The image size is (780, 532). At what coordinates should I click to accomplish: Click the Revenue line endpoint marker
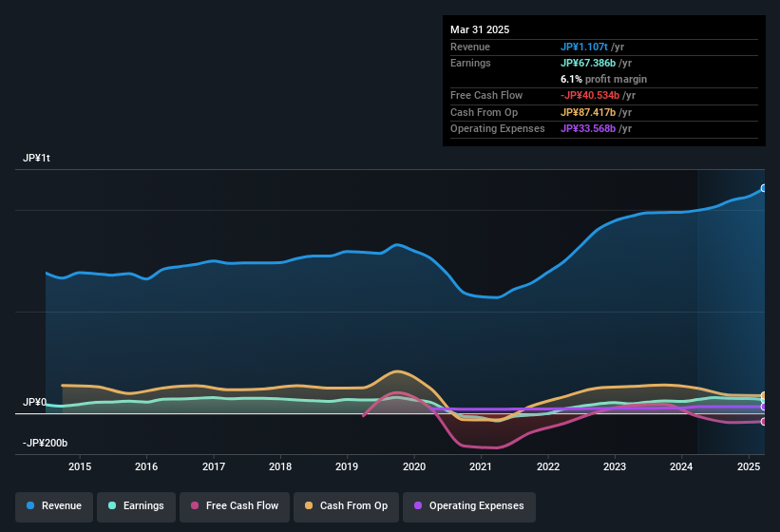click(764, 188)
